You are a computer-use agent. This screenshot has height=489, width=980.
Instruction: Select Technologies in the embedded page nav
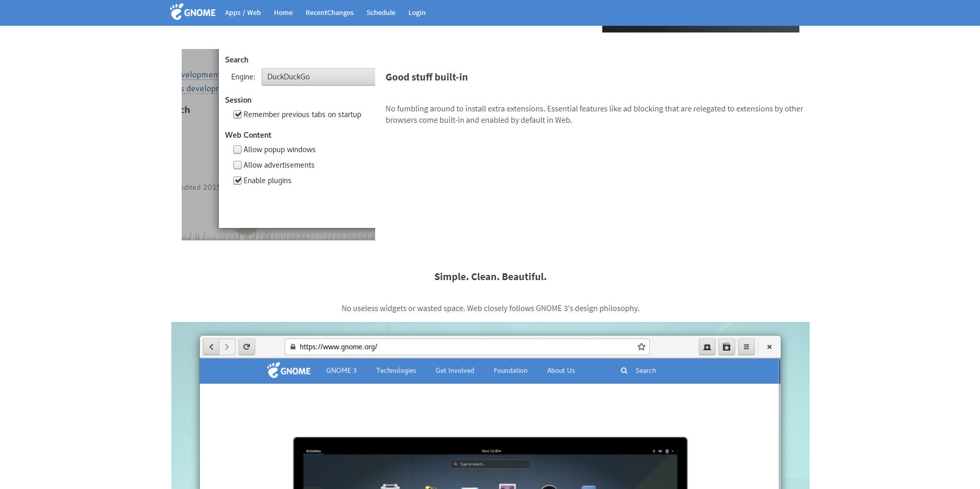click(x=396, y=370)
